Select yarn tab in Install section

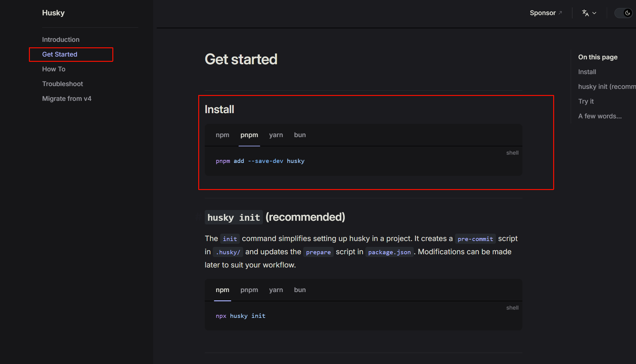(276, 135)
